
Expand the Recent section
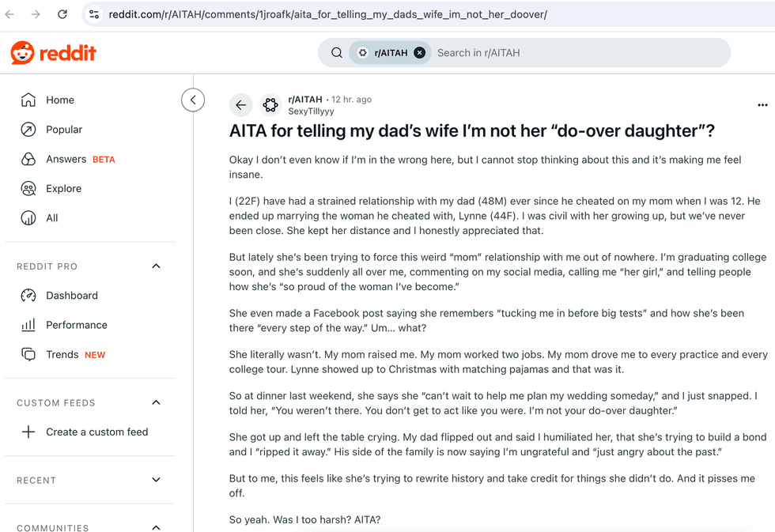coord(157,480)
